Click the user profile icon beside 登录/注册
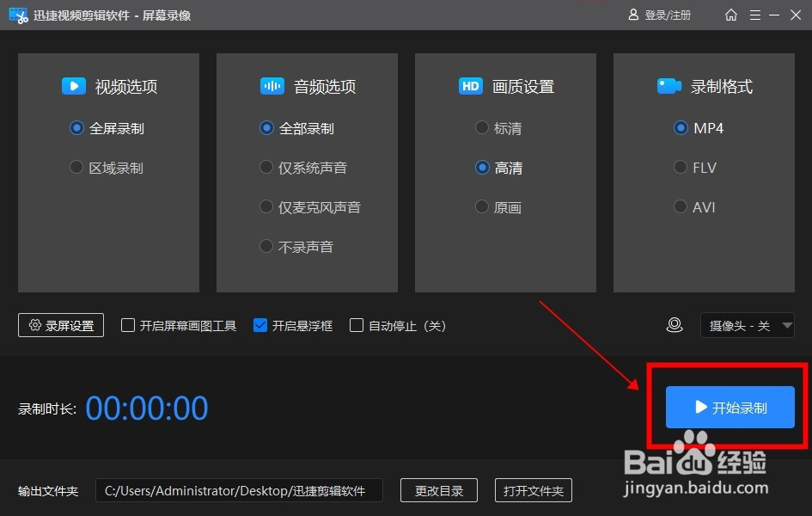The height and width of the screenshot is (516, 812). click(x=632, y=15)
